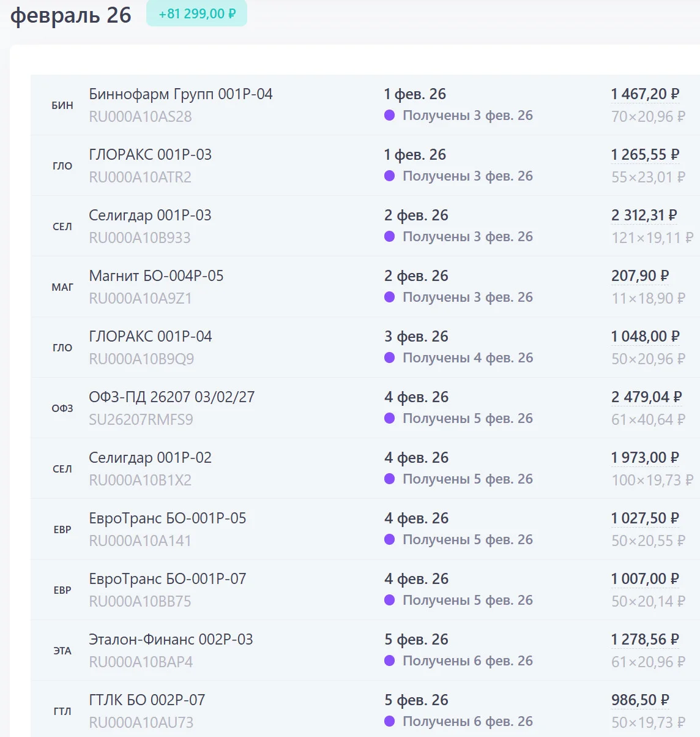Image resolution: width=700 pixels, height=737 pixels.
Task: Click ISIN code RU000A10B933
Action: coord(140,238)
